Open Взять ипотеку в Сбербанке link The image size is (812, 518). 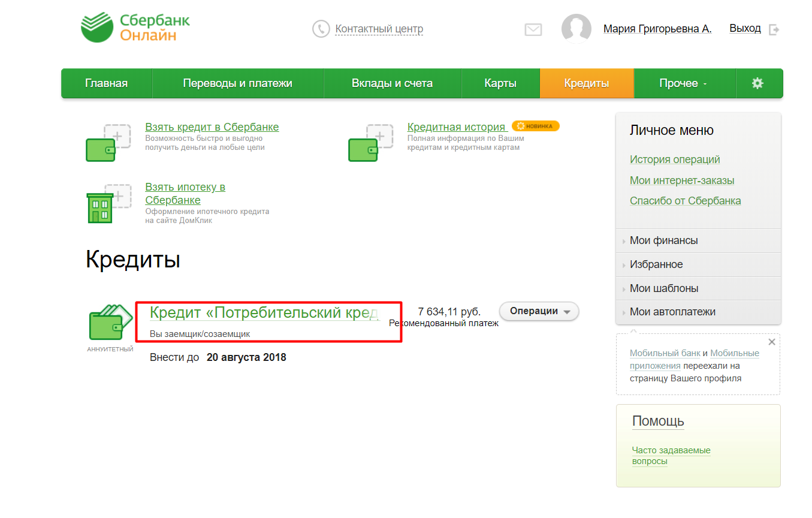(185, 194)
